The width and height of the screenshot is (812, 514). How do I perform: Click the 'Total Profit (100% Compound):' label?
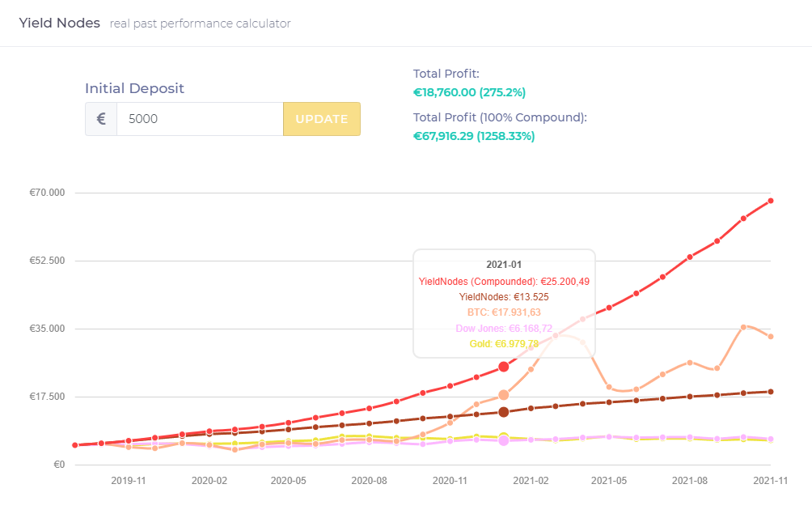[500, 117]
